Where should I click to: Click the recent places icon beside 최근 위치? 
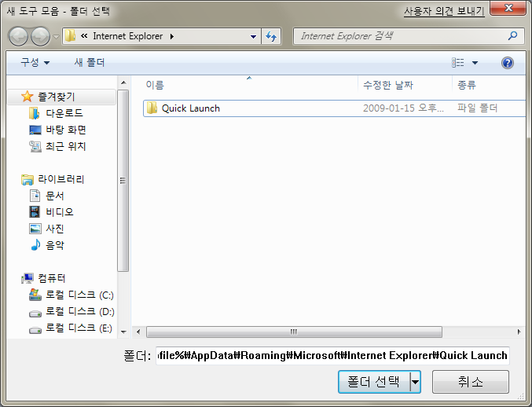click(x=35, y=146)
